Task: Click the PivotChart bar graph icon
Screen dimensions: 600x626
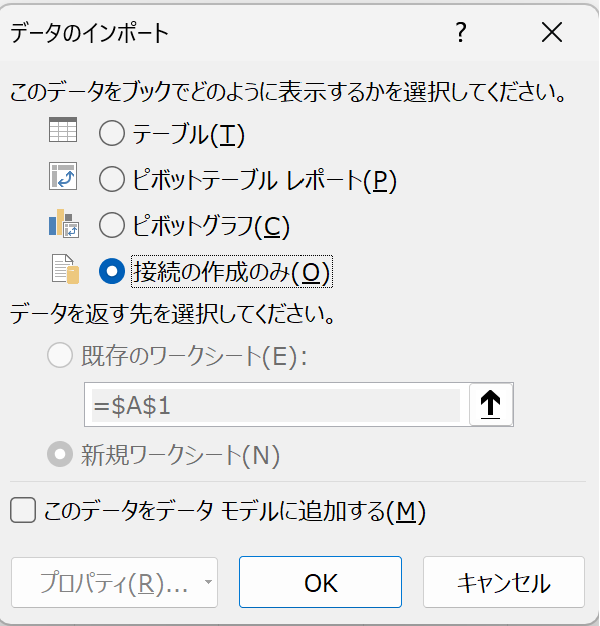Action: click(64, 223)
